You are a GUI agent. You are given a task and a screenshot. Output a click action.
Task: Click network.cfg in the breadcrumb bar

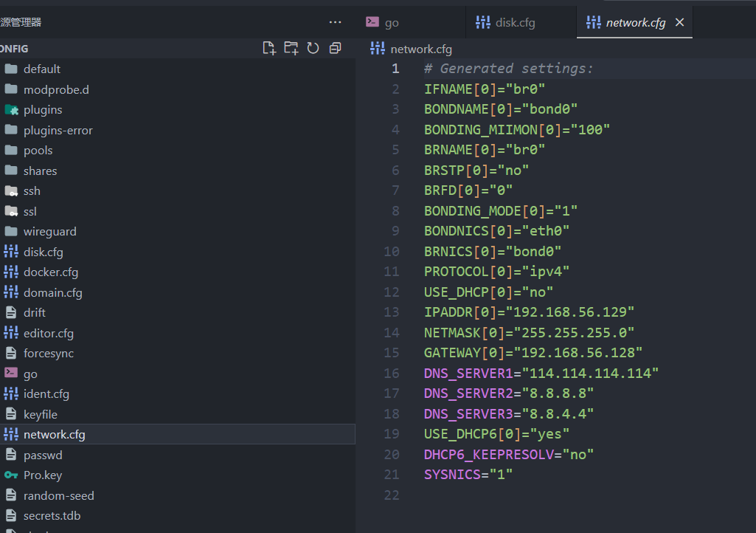pos(421,49)
